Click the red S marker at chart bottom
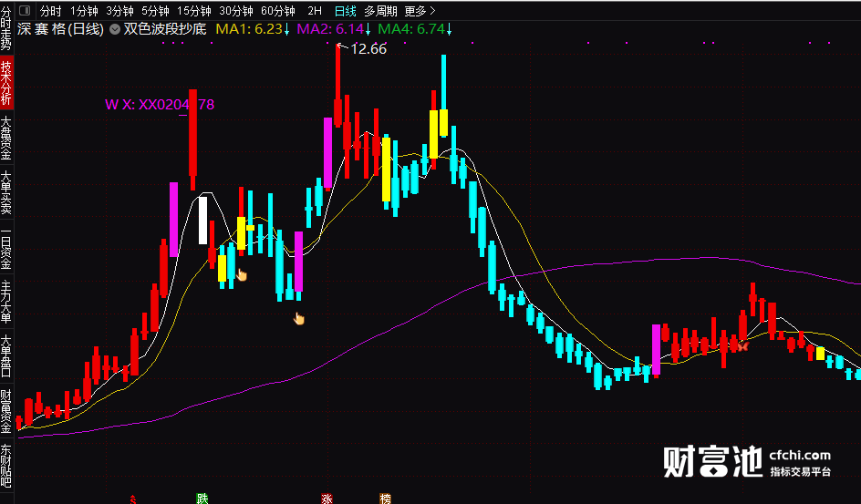The height and width of the screenshot is (504, 861). (x=133, y=499)
